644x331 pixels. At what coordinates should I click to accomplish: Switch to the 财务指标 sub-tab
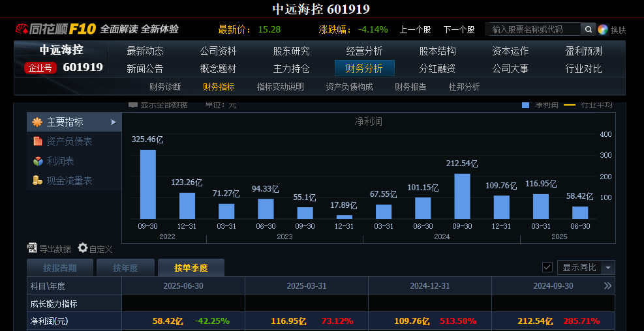coord(219,87)
